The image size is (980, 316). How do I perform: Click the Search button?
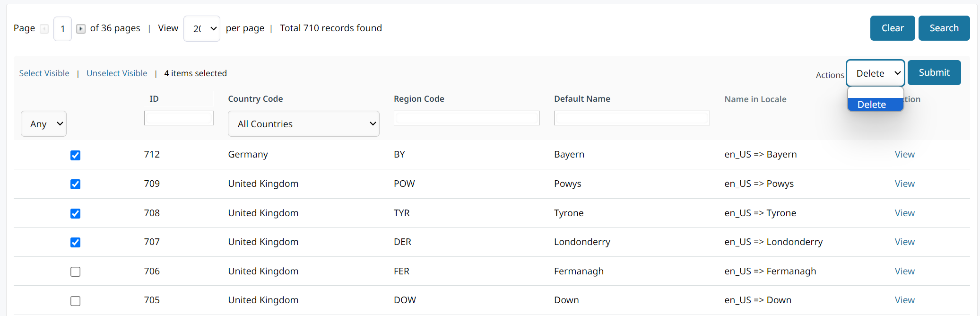tap(944, 28)
